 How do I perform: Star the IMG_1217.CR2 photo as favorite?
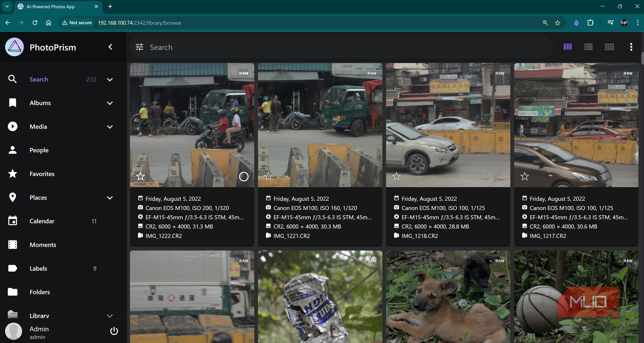(x=525, y=177)
